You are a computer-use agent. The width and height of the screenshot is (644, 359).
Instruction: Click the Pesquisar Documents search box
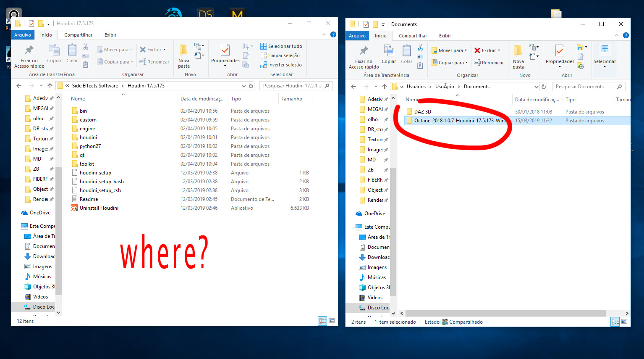[588, 87]
